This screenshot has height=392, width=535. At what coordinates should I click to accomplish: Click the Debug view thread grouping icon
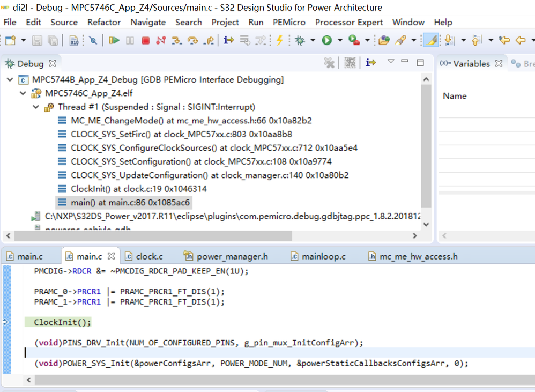pos(350,63)
